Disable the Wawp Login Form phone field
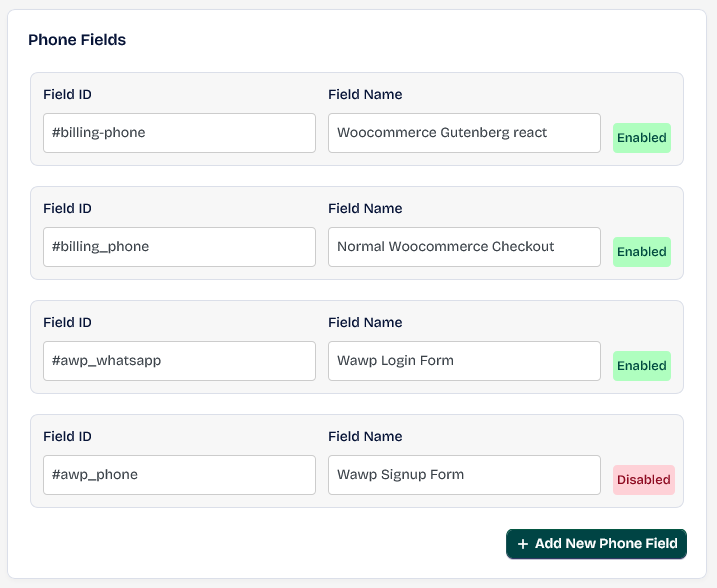The width and height of the screenshot is (717, 588). [642, 366]
